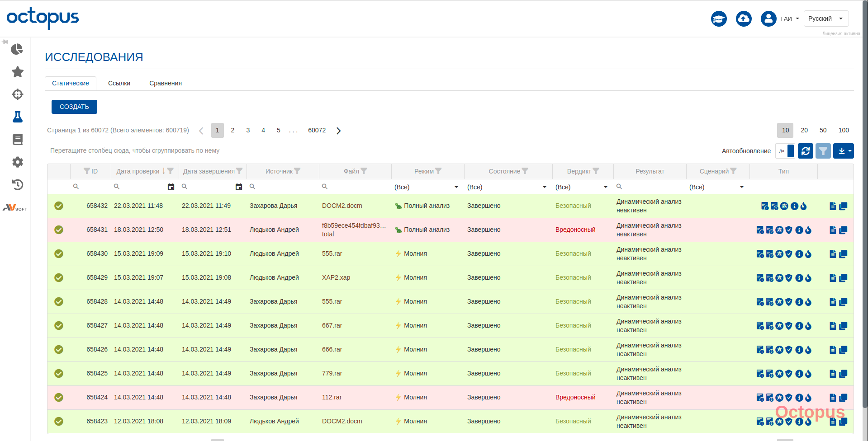
Task: Switch to the Ссылки tab
Action: click(x=119, y=83)
